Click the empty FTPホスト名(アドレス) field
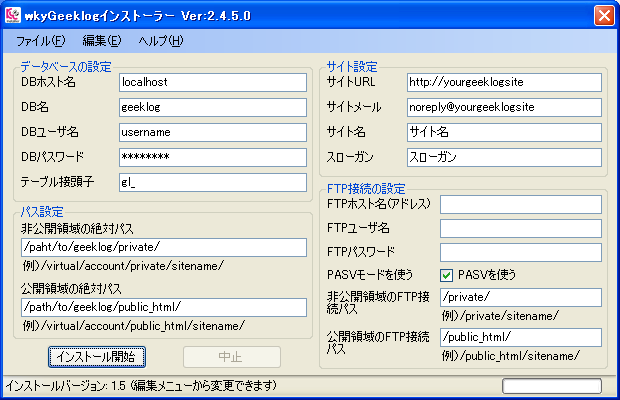 click(521, 204)
